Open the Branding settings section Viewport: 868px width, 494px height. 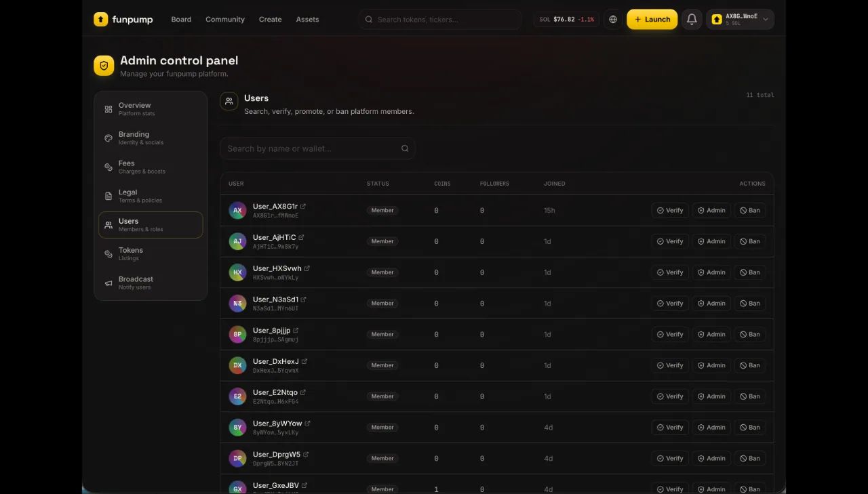(x=151, y=138)
